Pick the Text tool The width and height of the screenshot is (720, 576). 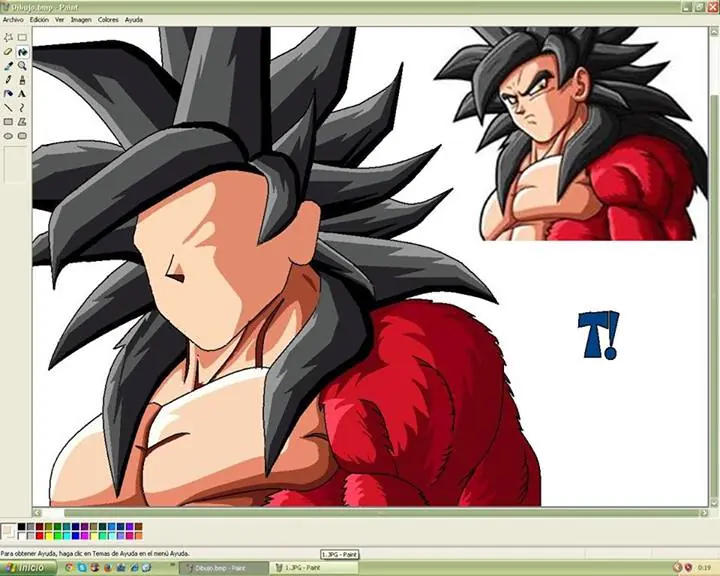click(x=22, y=94)
